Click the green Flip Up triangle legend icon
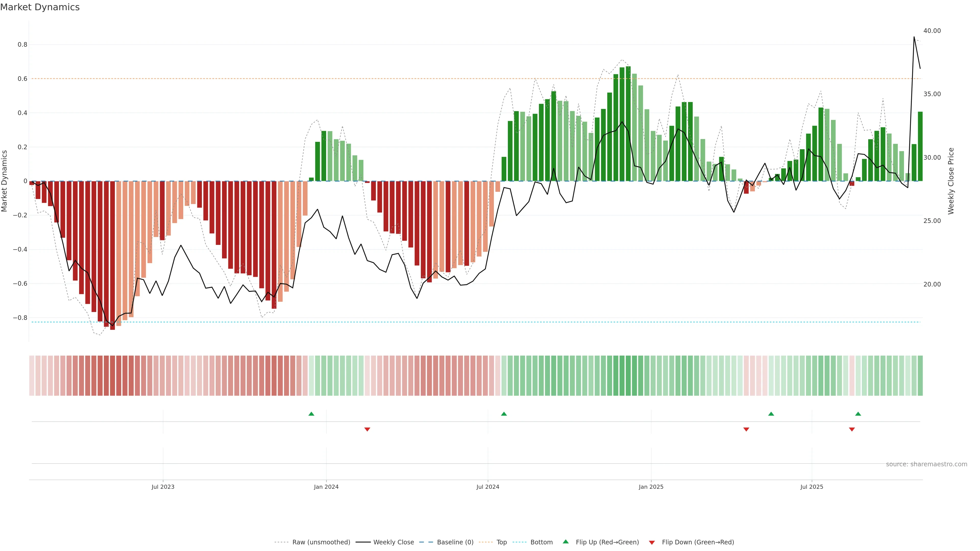The height and width of the screenshot is (551, 980). 566,542
